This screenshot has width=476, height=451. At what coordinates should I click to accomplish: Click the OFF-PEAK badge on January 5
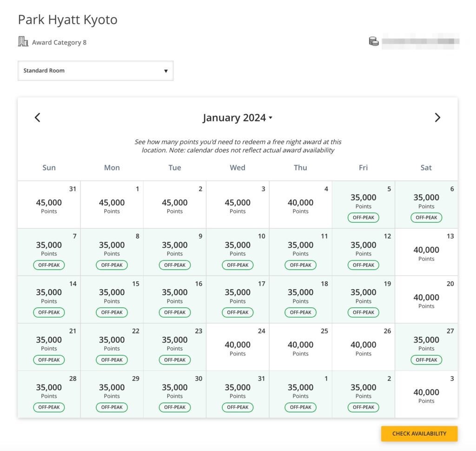tap(363, 217)
